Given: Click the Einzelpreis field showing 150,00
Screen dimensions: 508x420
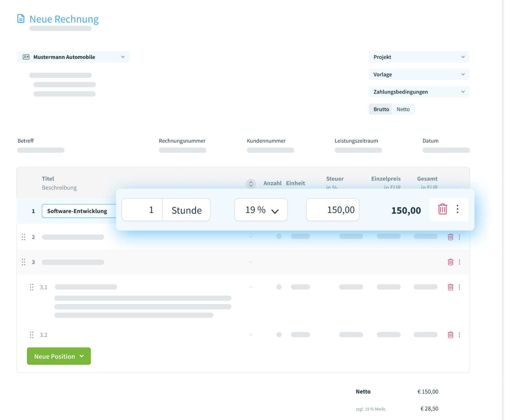Looking at the screenshot, I should 333,210.
